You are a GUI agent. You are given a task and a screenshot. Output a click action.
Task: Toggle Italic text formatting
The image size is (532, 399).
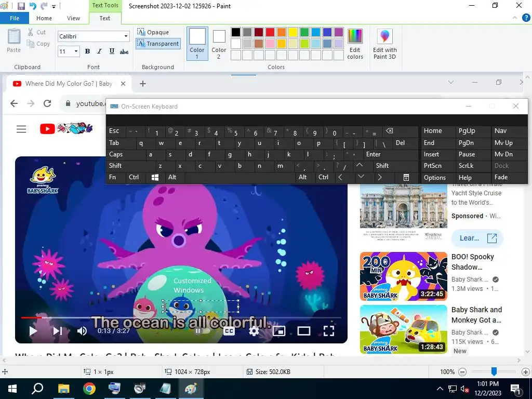[99, 51]
